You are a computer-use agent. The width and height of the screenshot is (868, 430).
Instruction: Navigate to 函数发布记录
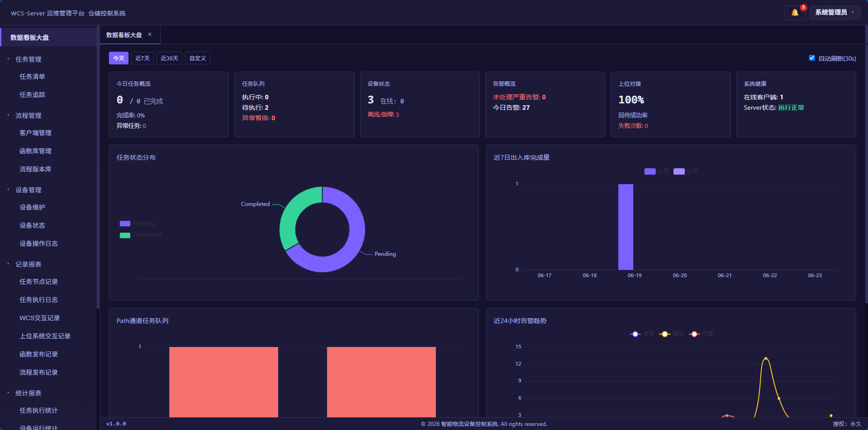point(39,354)
